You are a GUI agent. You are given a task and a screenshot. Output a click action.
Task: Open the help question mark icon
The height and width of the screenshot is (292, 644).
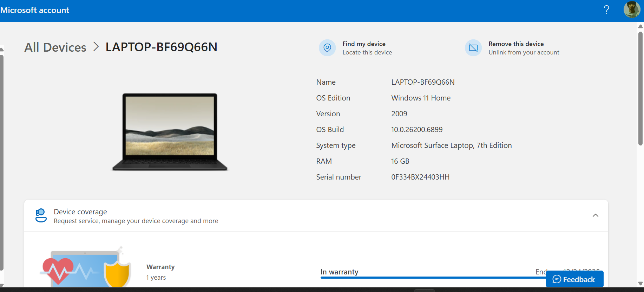(606, 10)
